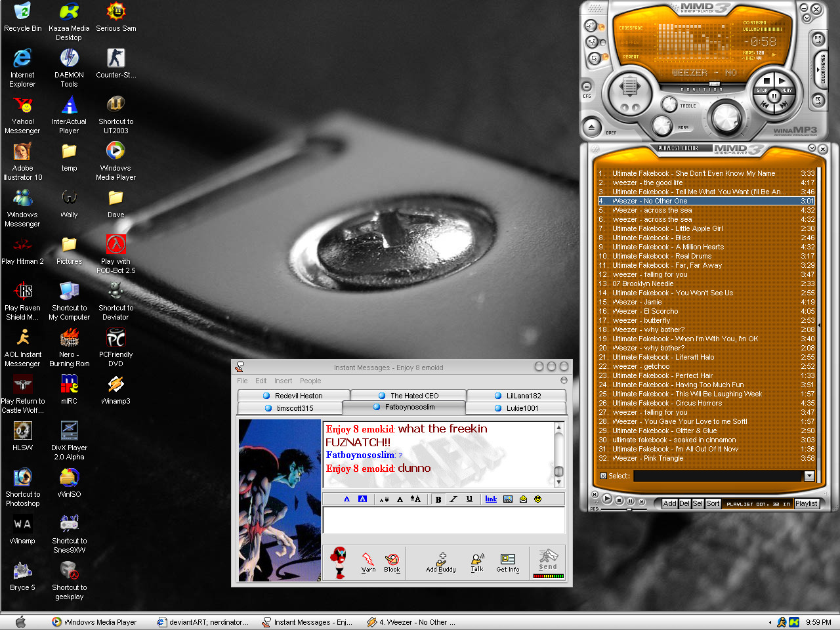The width and height of the screenshot is (840, 630).
Task: Click the Treble knob
Action: 670,104
